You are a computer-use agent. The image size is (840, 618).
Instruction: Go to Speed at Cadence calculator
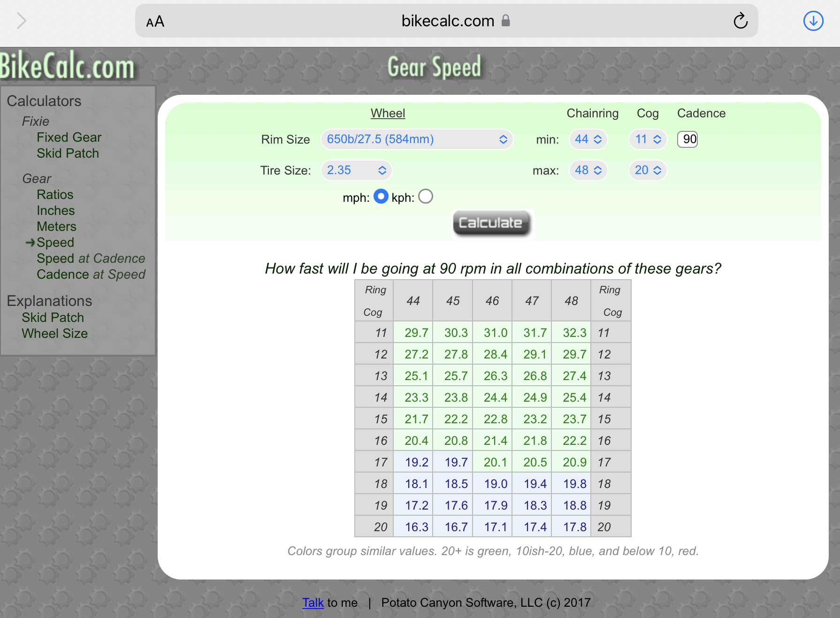(x=91, y=259)
